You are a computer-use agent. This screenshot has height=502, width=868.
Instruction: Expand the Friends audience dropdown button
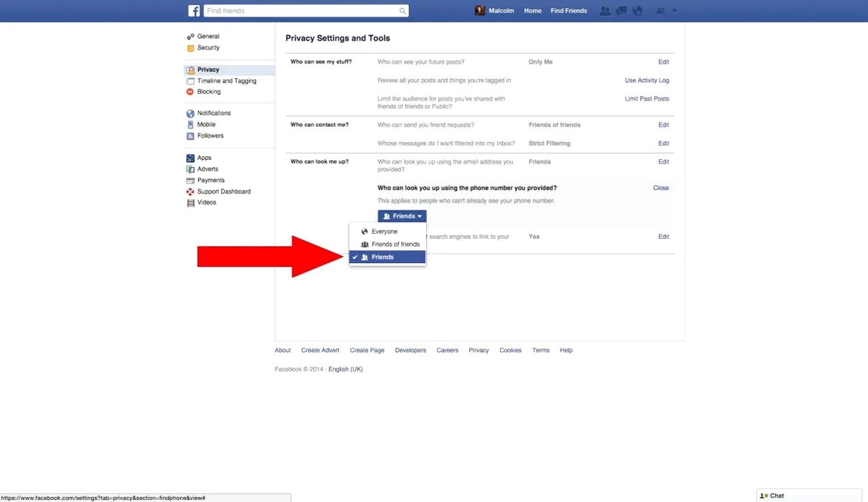click(x=402, y=216)
